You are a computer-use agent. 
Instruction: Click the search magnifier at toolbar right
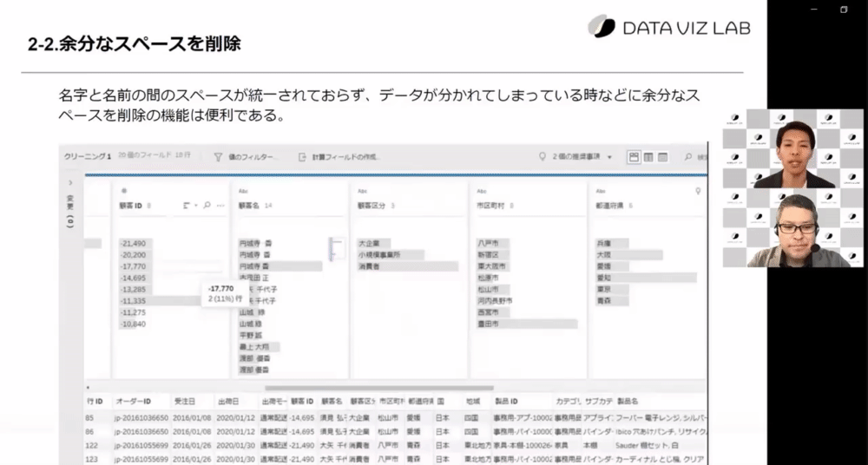(x=688, y=157)
